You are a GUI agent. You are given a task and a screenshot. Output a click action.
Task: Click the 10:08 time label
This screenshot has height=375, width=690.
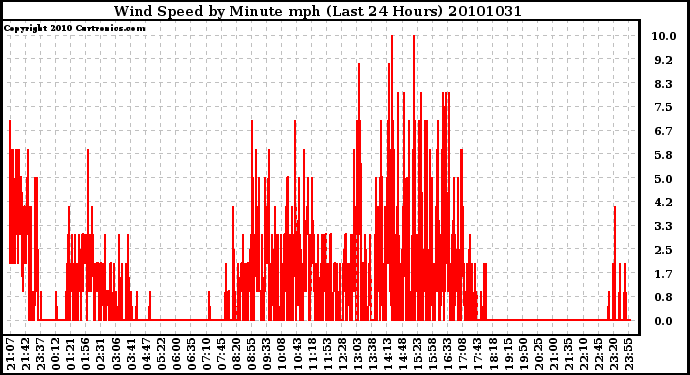click(x=281, y=355)
